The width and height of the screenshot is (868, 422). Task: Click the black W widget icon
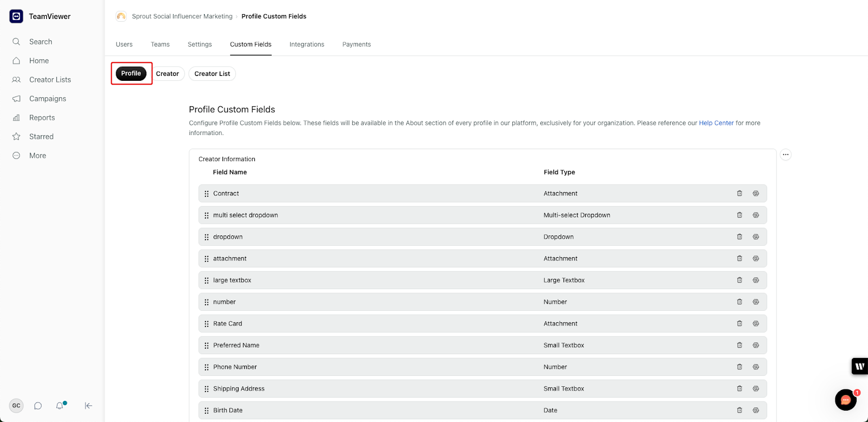[860, 366]
